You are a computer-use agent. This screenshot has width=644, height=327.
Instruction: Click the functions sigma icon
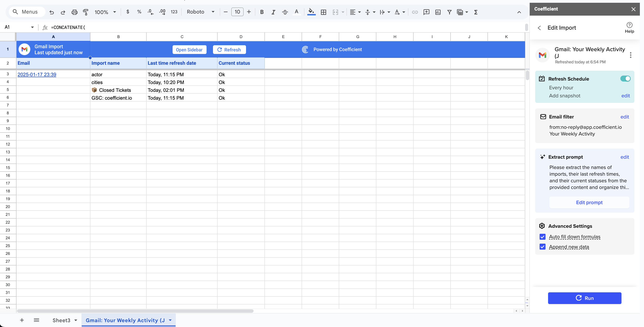(x=476, y=12)
